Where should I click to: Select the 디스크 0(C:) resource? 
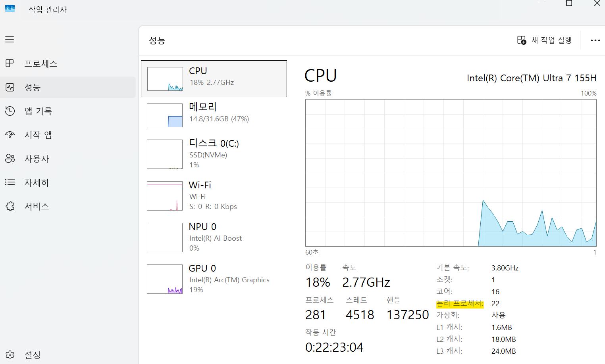tap(214, 154)
